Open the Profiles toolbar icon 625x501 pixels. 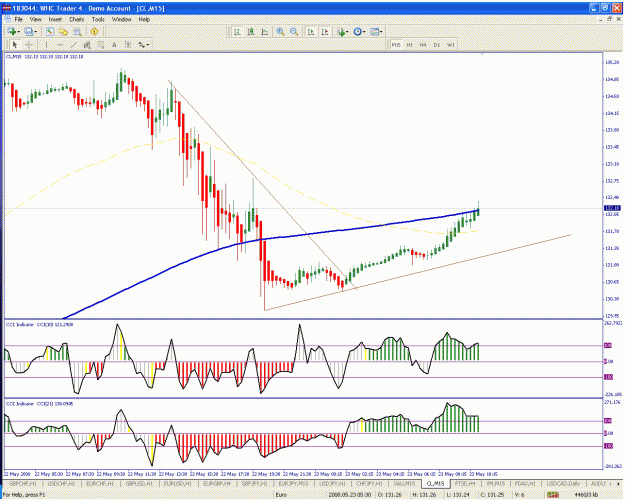click(x=28, y=31)
